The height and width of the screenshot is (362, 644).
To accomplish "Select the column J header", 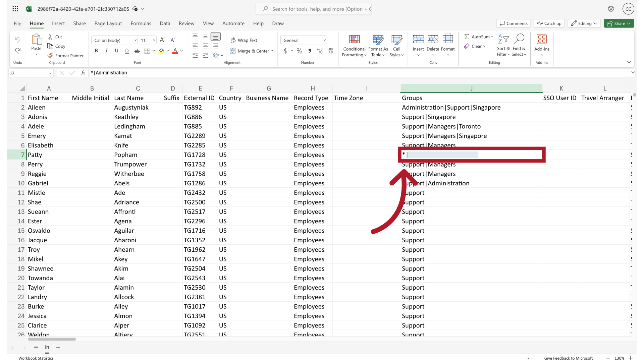I will tap(471, 88).
